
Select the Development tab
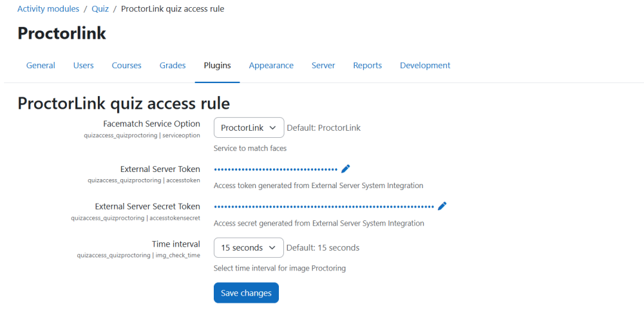(x=425, y=65)
